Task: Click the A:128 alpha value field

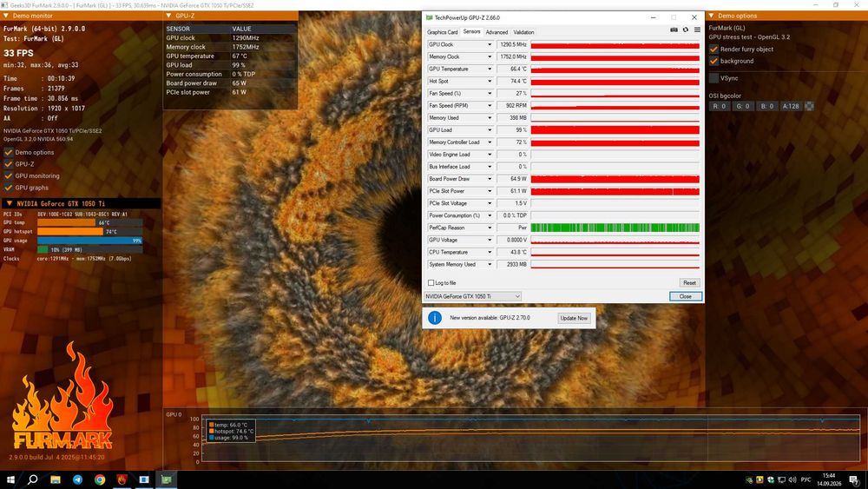Action: (x=791, y=106)
